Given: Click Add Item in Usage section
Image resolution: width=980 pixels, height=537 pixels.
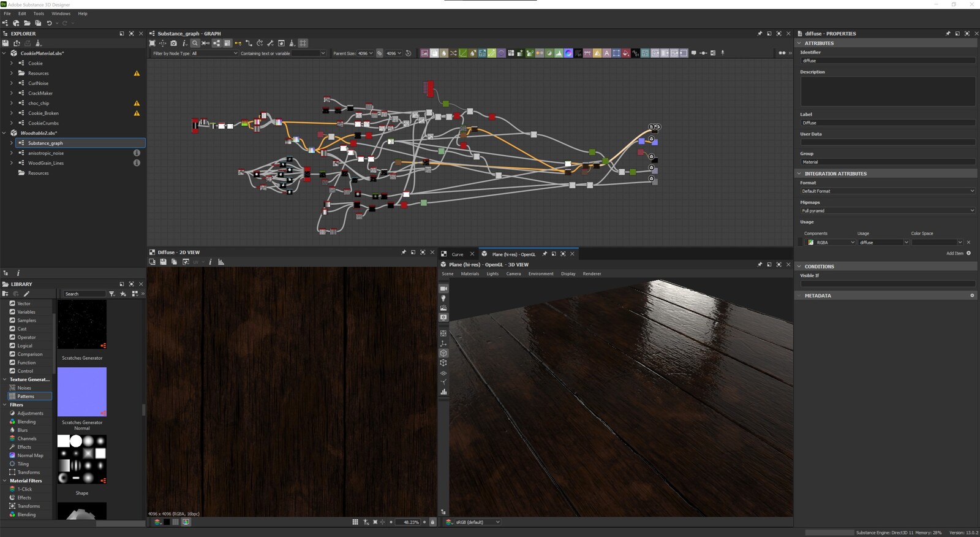Looking at the screenshot, I should [958, 253].
